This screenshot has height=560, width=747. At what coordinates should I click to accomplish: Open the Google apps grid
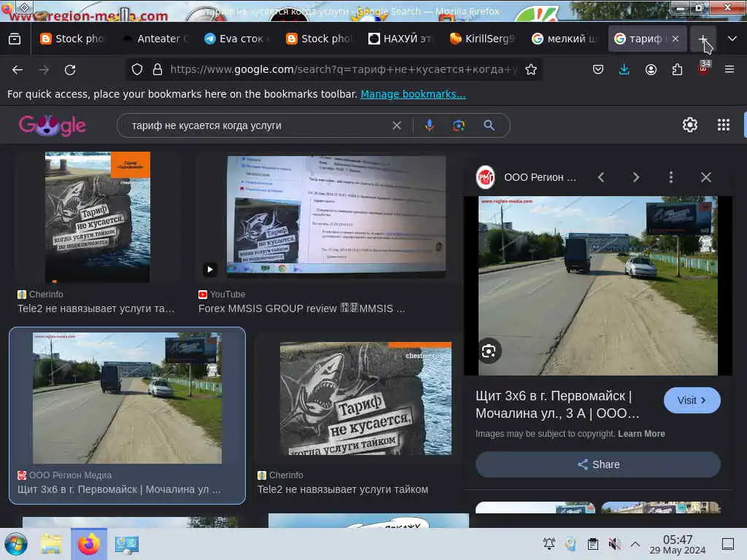tap(724, 125)
